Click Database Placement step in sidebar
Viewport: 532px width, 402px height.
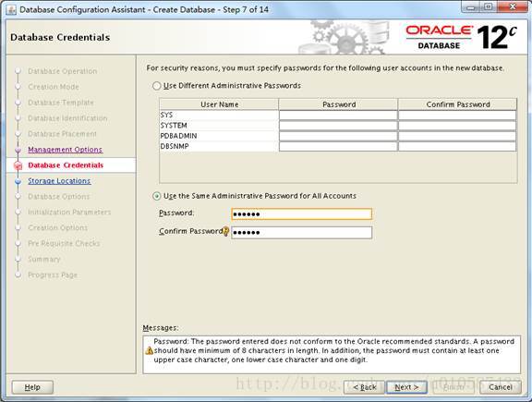(62, 134)
